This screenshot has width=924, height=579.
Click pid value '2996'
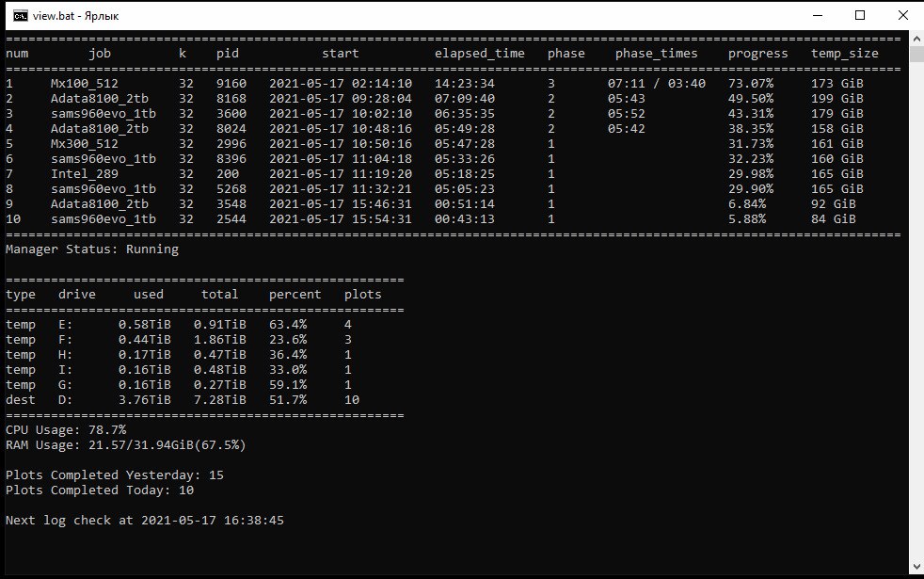(x=231, y=144)
